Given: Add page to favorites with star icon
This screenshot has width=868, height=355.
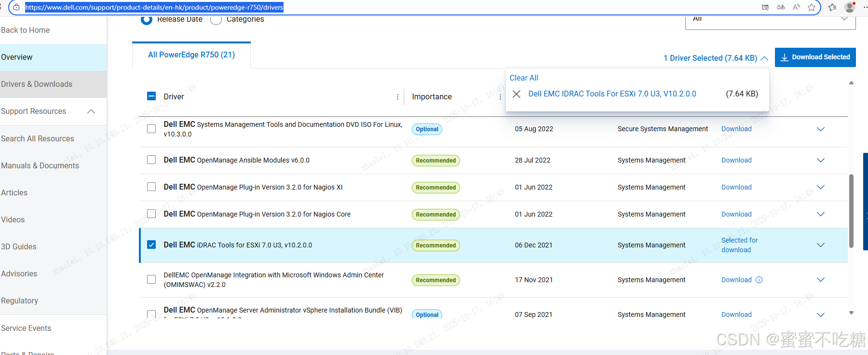Looking at the screenshot, I should 812,7.
